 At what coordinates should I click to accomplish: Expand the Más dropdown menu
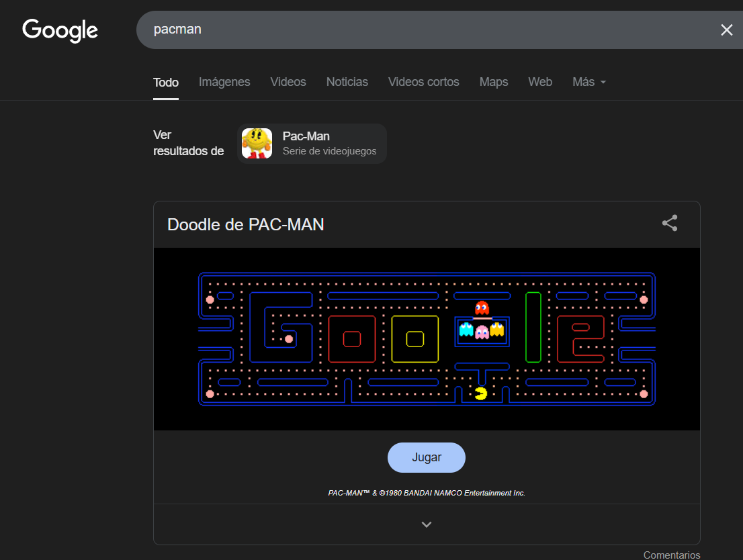click(589, 82)
